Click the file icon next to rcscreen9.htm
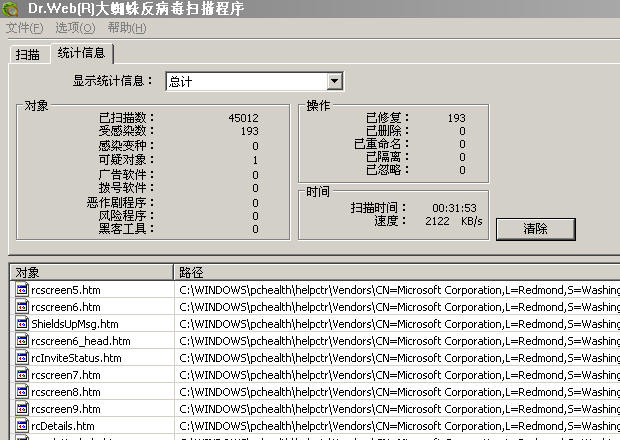Screen dimensions: 620x440 22,409
